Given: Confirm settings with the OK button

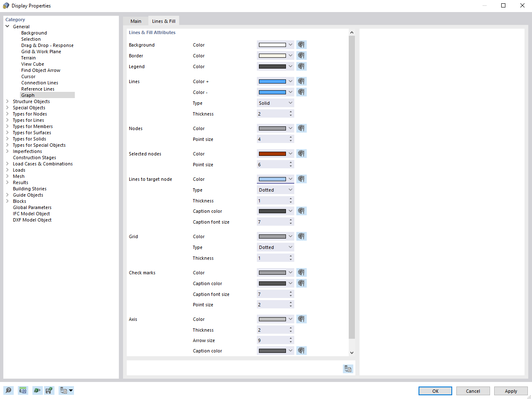Looking at the screenshot, I should click(x=435, y=391).
